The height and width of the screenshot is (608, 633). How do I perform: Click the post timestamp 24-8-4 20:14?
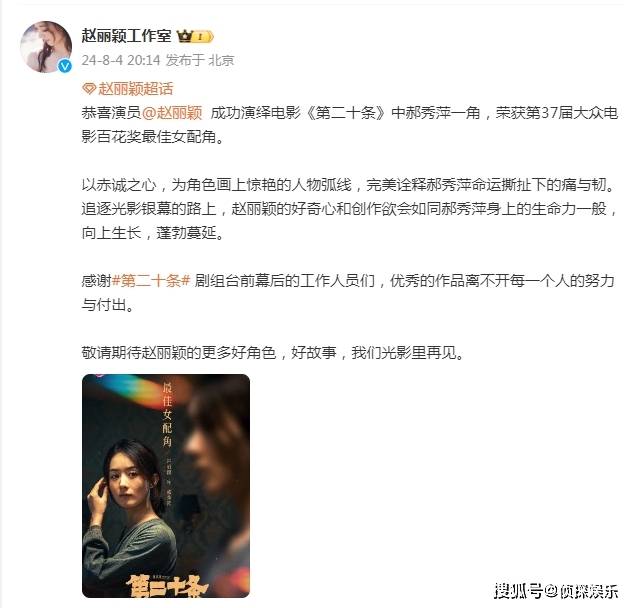coord(121,60)
